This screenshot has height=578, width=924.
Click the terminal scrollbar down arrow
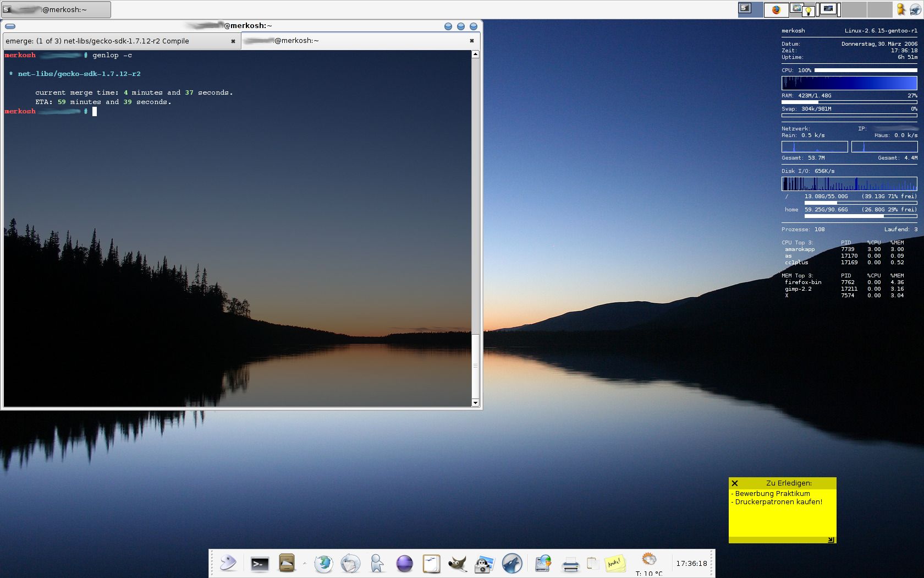point(475,403)
